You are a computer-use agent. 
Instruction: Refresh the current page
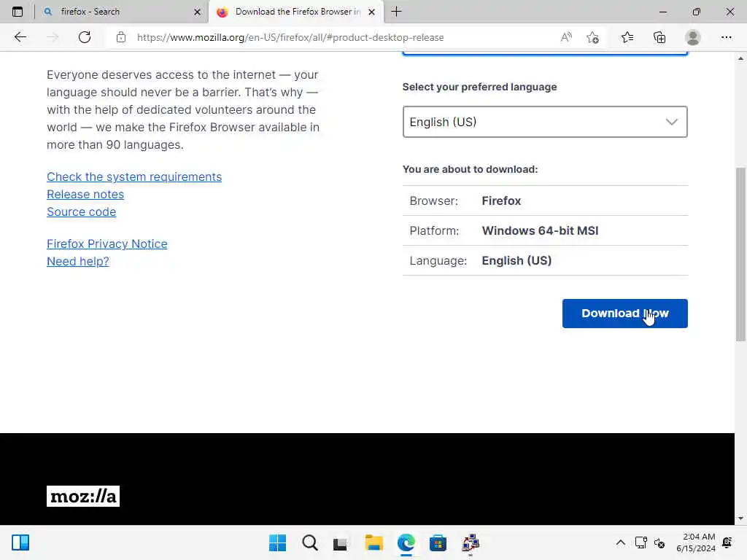pyautogui.click(x=85, y=37)
